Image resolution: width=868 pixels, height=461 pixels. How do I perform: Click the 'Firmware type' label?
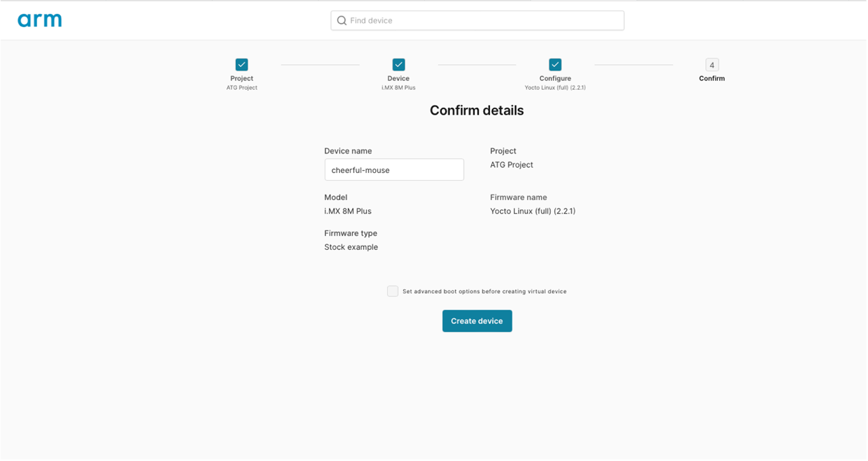(x=350, y=234)
